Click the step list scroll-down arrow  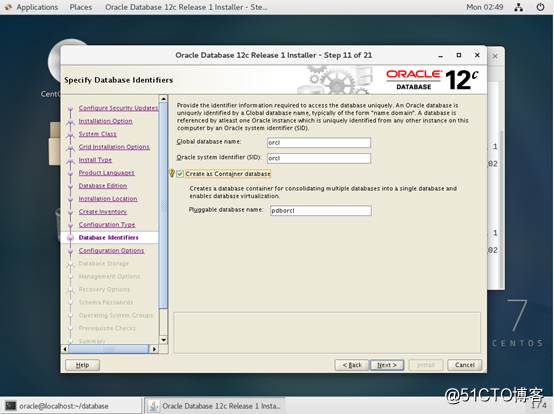point(163,340)
